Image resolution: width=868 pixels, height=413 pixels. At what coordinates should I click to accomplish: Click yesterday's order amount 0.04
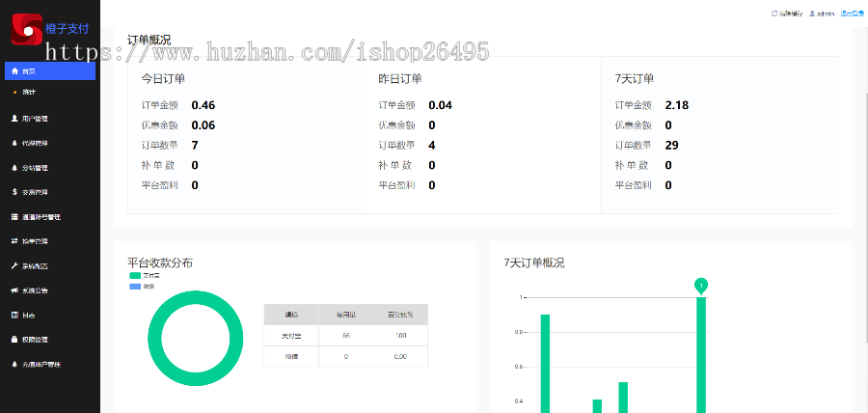[x=440, y=105]
